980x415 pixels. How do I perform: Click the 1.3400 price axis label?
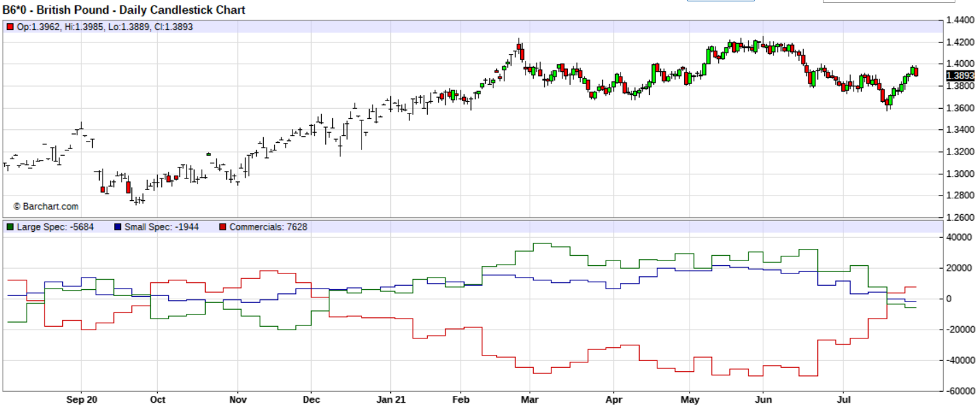coord(960,130)
